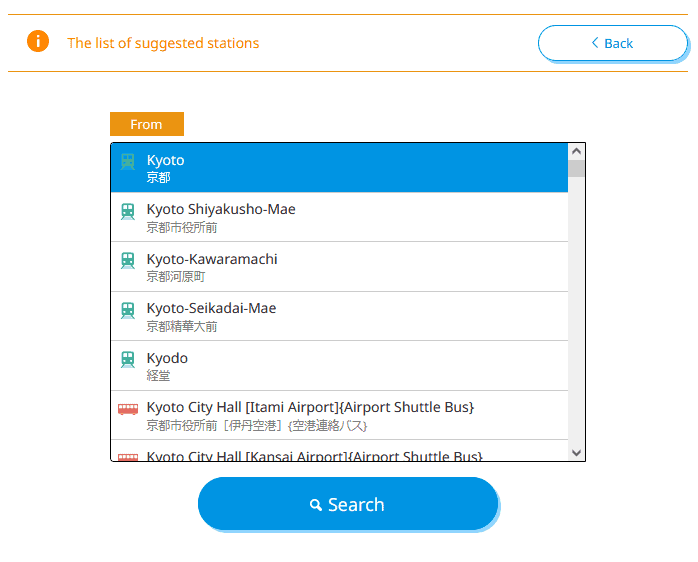The image size is (698, 562).
Task: Choose Kyodo station from list
Action: coord(340,366)
